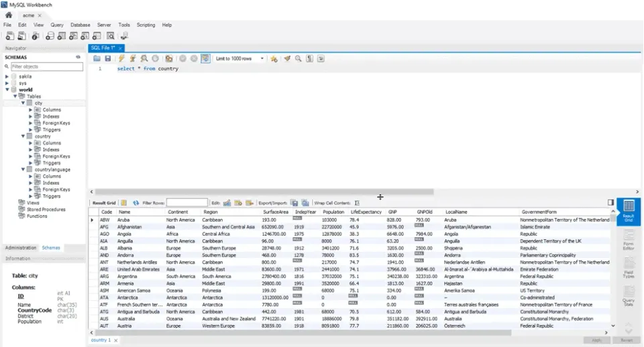Click the Population column header
Viewport: 644px width, 347px height.
tap(333, 212)
